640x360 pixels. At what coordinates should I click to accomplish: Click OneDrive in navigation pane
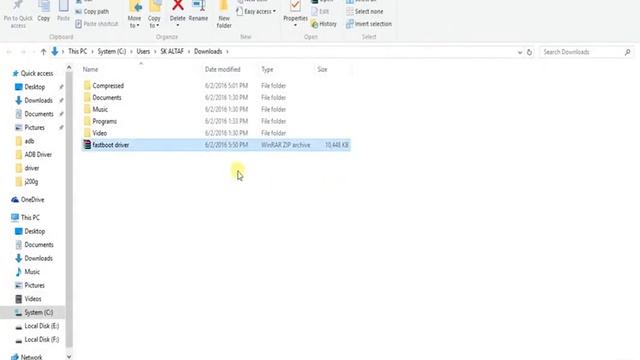(32, 200)
